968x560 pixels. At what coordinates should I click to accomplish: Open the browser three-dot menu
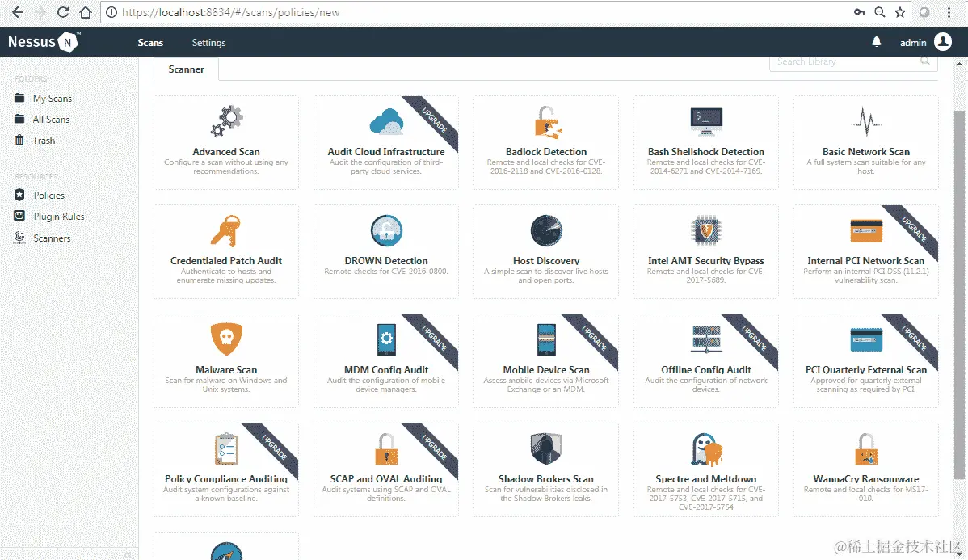(x=949, y=12)
